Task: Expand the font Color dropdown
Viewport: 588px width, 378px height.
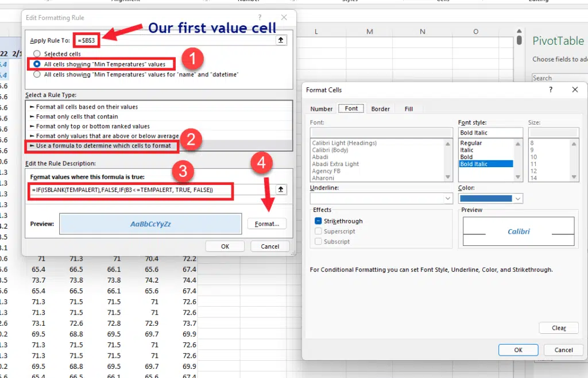Action: [518, 198]
